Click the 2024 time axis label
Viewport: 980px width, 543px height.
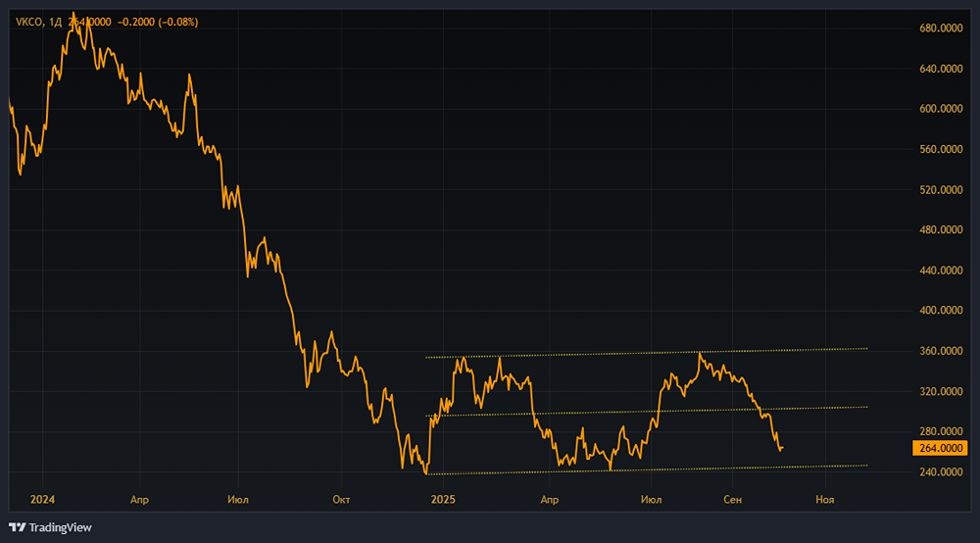(42, 499)
